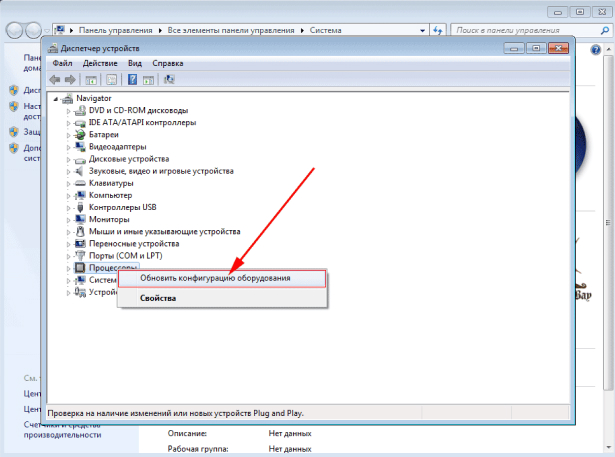Click the blue help icon in Control Panel window
615x457 pixels.
click(595, 50)
